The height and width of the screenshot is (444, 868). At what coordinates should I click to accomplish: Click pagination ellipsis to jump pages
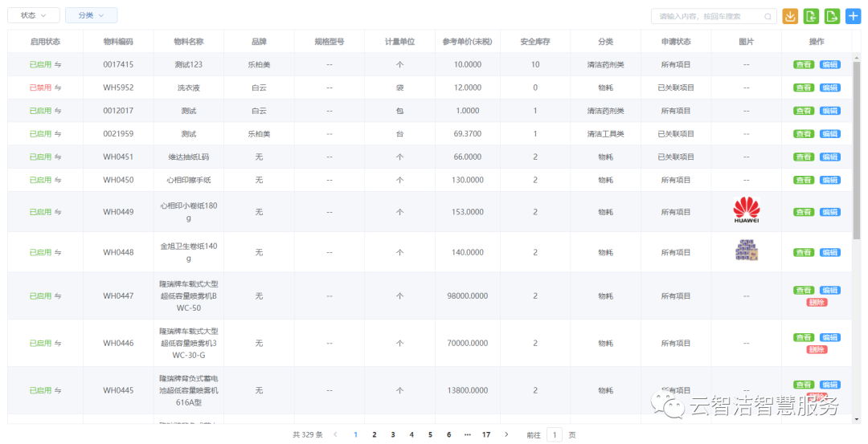[x=467, y=434]
